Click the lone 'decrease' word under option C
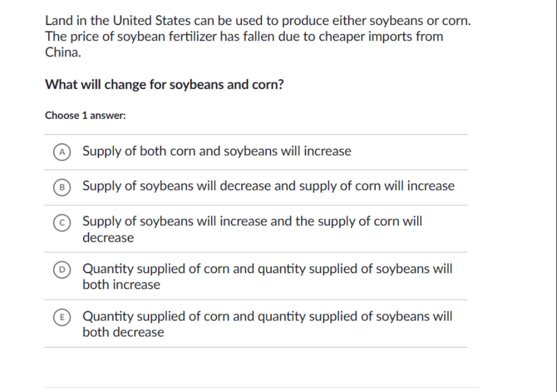557x392 pixels. point(108,238)
